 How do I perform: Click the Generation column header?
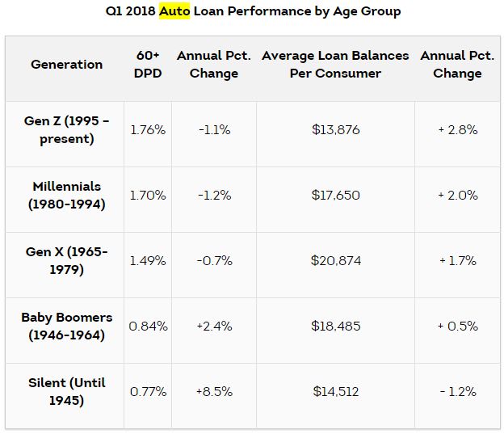[67, 65]
